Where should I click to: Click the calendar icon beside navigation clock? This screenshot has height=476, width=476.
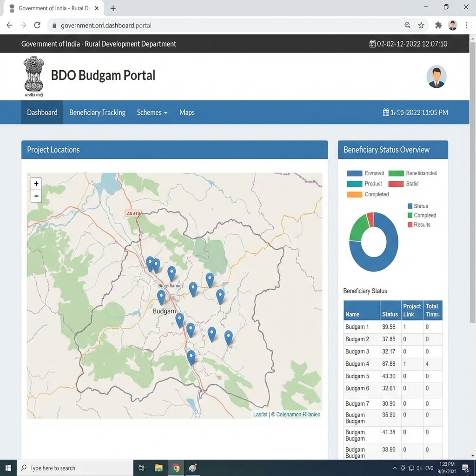(x=385, y=112)
